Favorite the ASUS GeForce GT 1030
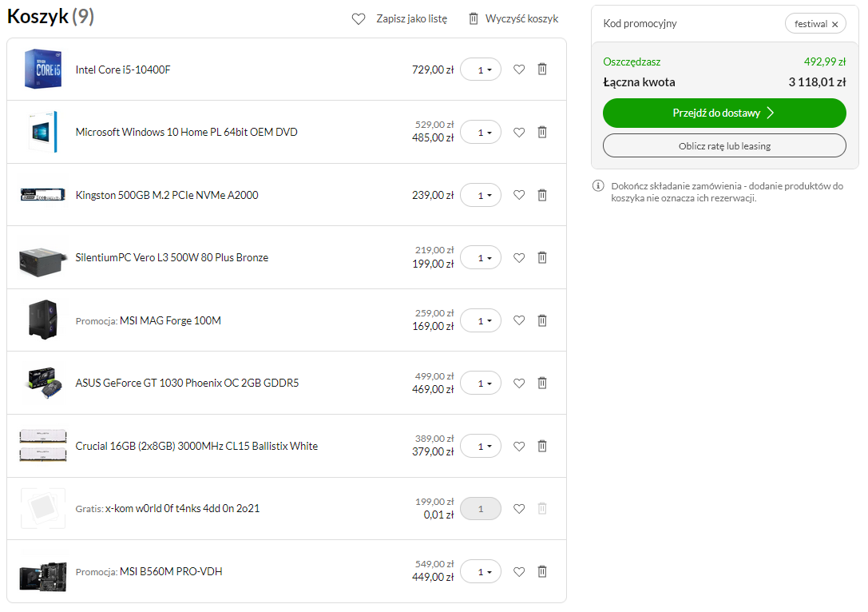The height and width of the screenshot is (612, 868). (x=519, y=383)
